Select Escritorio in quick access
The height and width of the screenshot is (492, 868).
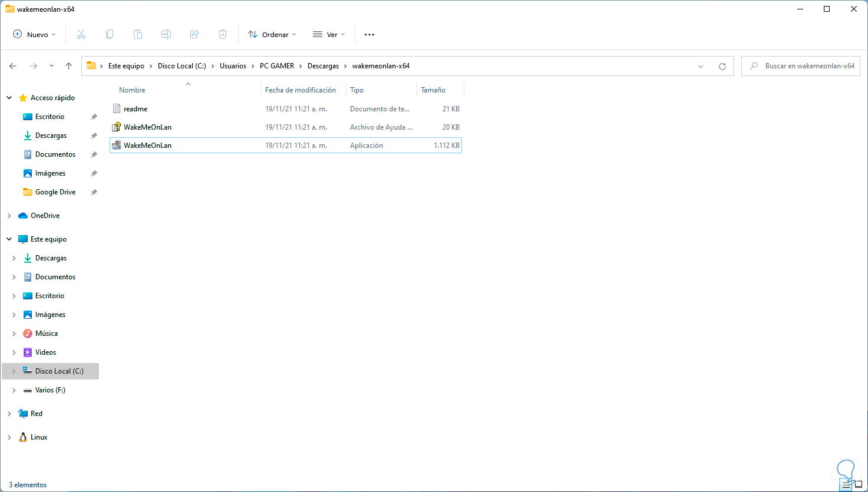tap(49, 117)
